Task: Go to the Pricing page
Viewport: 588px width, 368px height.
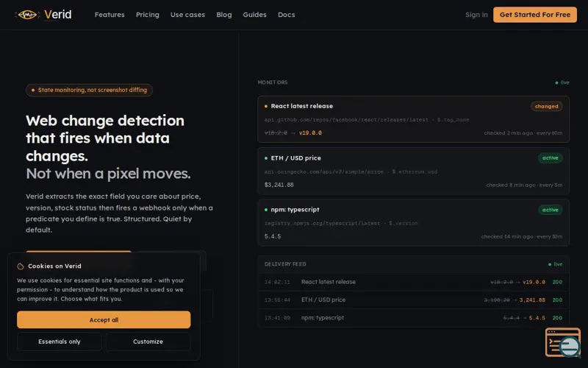Action: click(148, 15)
